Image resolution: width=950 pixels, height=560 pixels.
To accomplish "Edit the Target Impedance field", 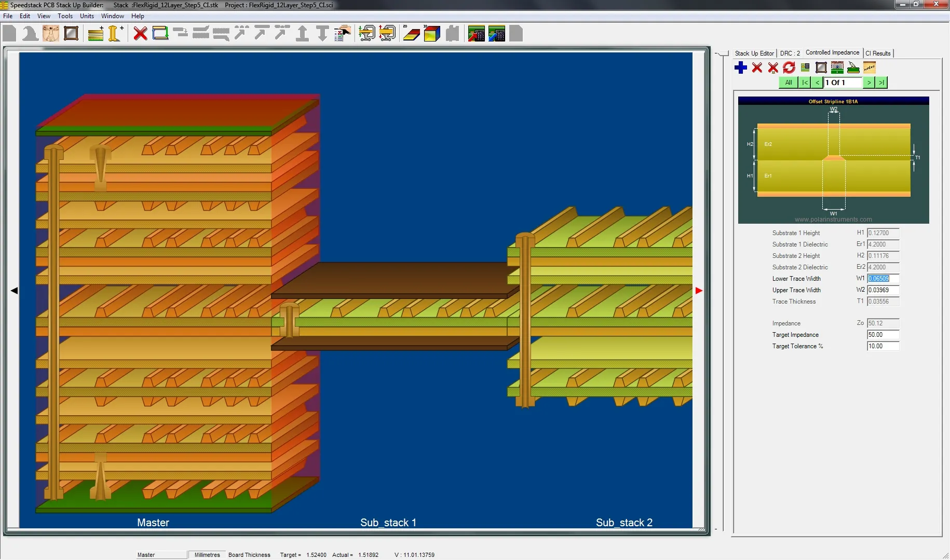I will (881, 334).
